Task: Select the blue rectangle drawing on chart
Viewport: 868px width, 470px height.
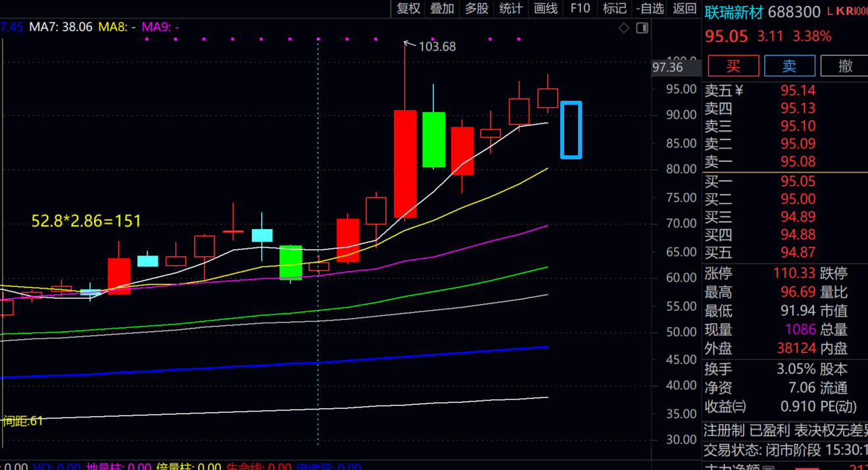Action: pos(571,130)
